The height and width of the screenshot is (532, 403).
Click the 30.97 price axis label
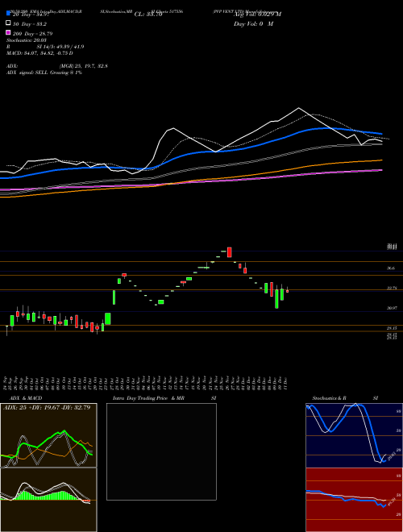coord(392,308)
